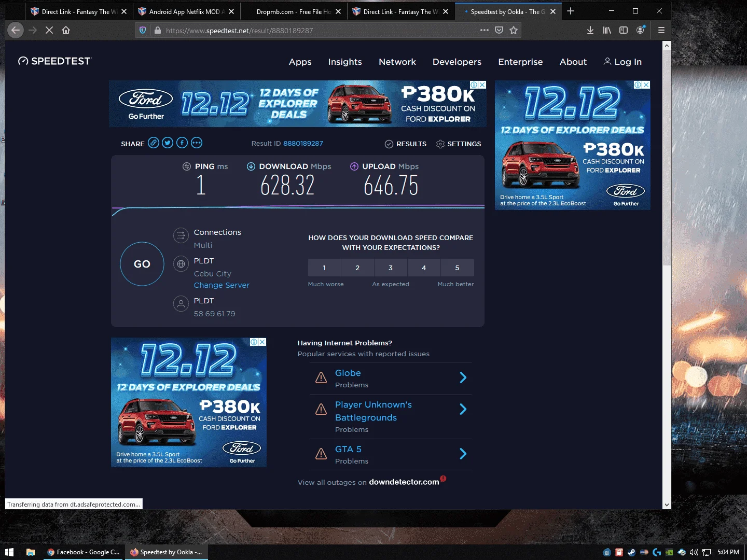The height and width of the screenshot is (560, 747).
Task: Click the Speedtest logo
Action: pyautogui.click(x=54, y=61)
